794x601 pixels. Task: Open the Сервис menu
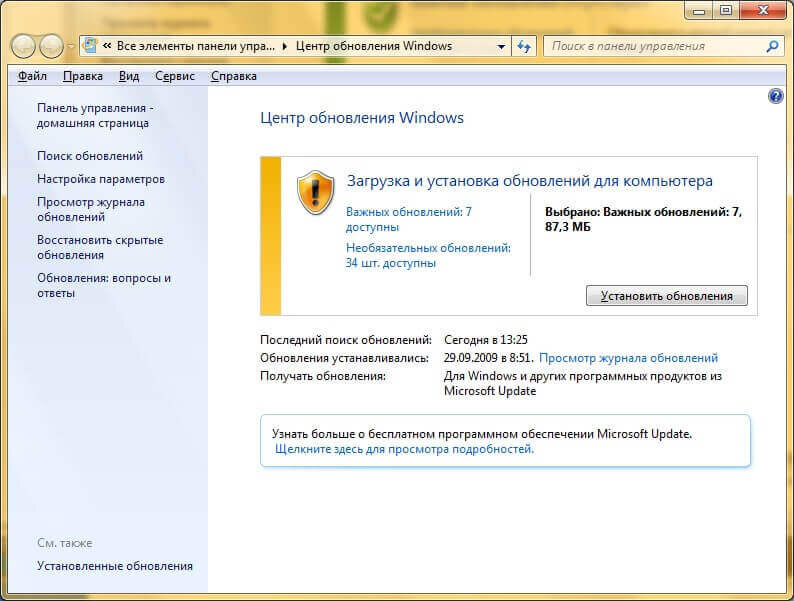[x=175, y=76]
